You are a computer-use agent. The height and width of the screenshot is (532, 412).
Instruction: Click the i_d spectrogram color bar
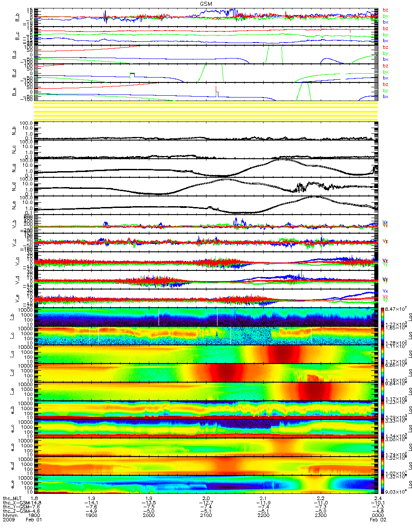tap(383, 373)
